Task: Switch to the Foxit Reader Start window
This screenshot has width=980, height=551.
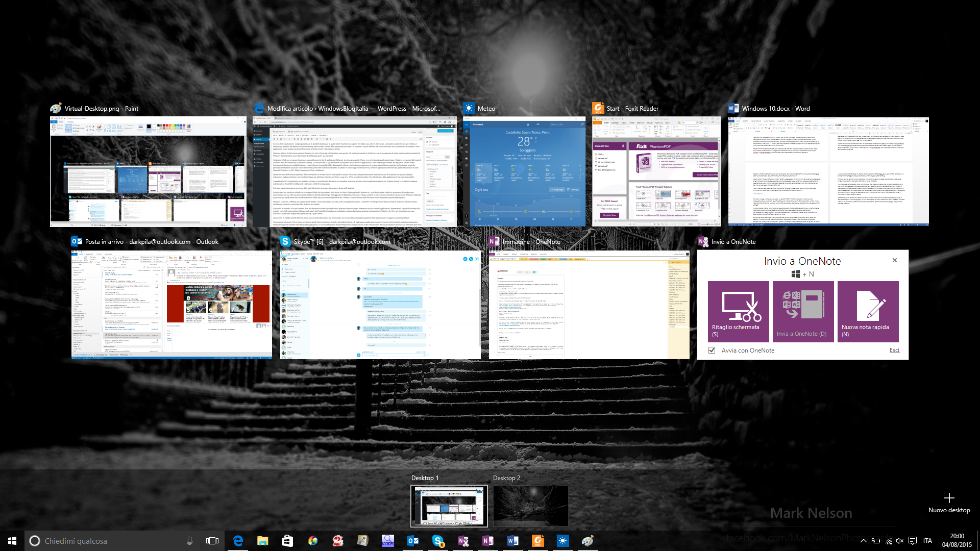Action: point(656,171)
